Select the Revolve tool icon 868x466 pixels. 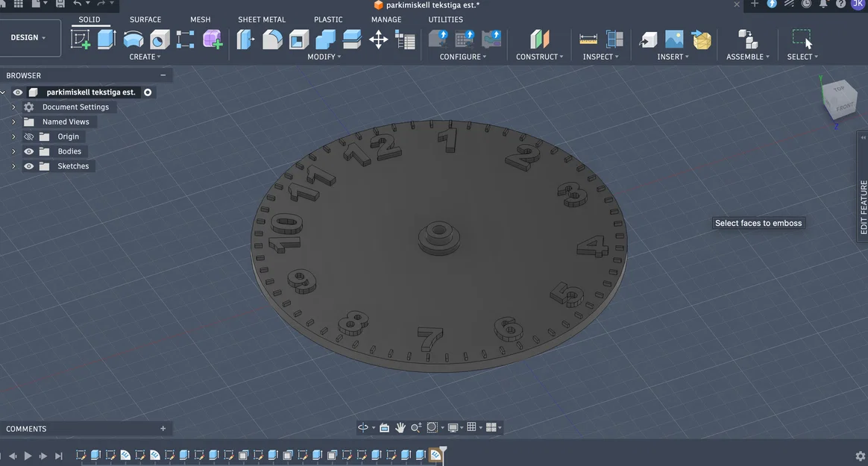[x=133, y=40]
